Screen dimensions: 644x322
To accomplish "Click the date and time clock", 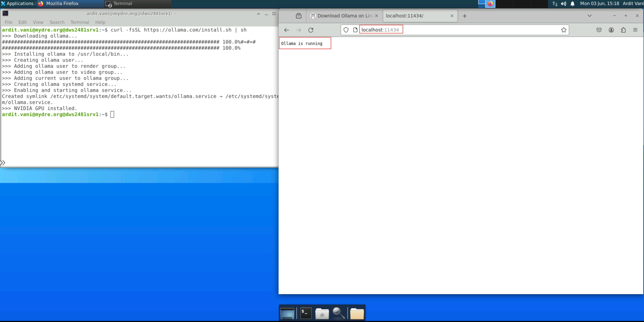I will tap(600, 4).
